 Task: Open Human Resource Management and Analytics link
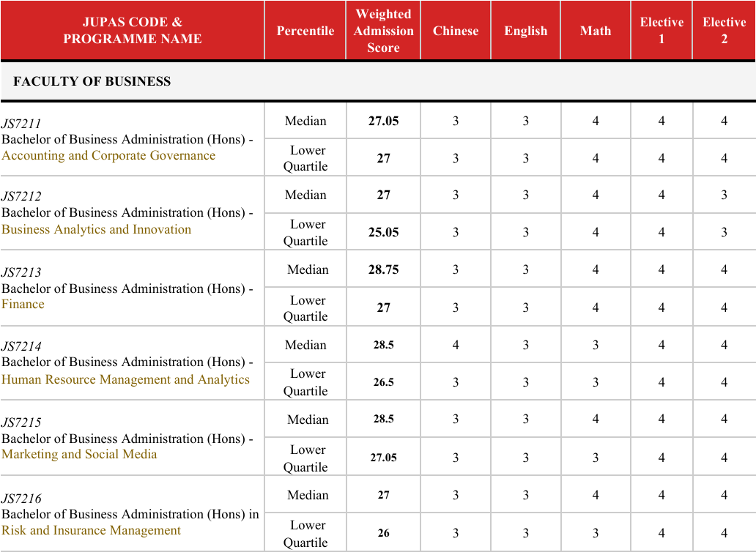[125, 379]
